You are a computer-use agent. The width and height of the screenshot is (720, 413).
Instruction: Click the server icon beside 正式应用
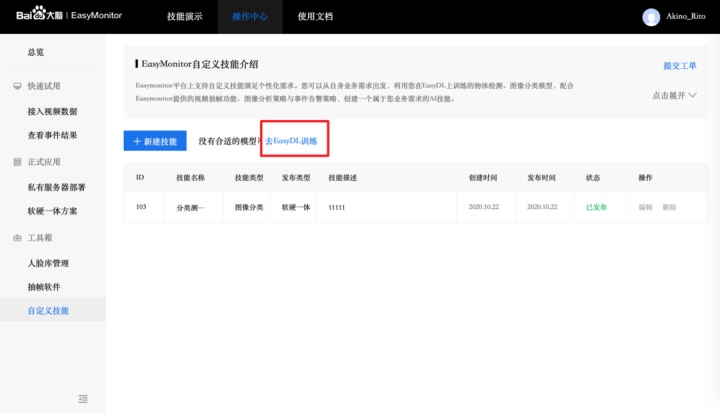(x=17, y=162)
